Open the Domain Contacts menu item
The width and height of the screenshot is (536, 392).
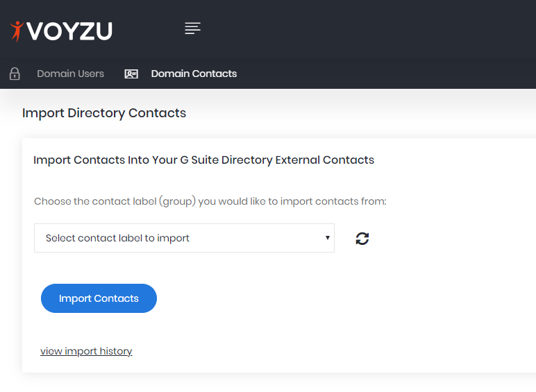(x=194, y=74)
